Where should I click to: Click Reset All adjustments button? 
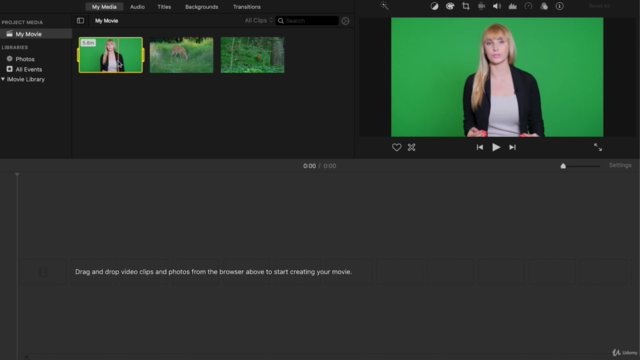coord(599,6)
